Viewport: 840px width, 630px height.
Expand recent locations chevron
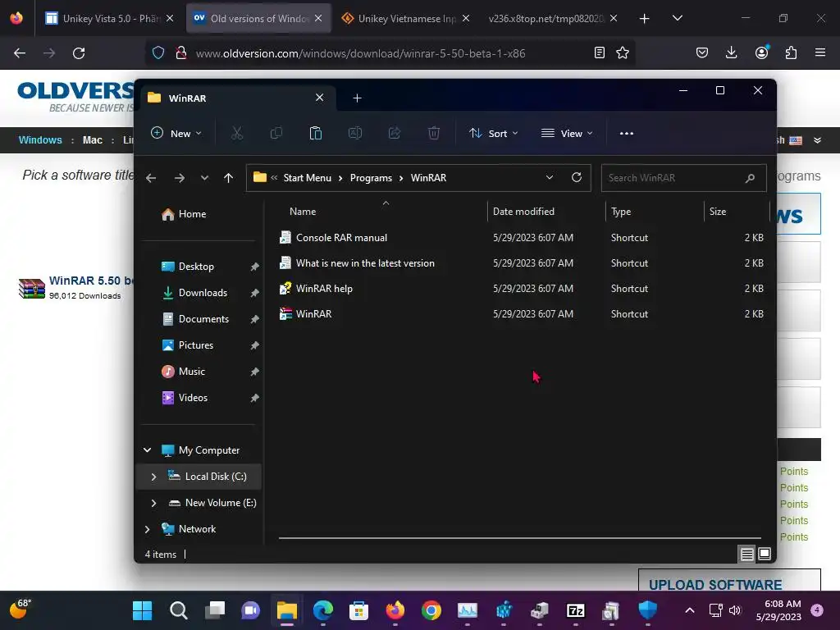click(204, 178)
